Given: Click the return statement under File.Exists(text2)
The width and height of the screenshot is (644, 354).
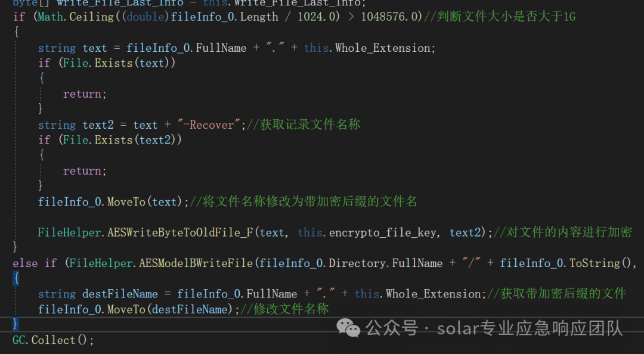Looking at the screenshot, I should point(85,171).
